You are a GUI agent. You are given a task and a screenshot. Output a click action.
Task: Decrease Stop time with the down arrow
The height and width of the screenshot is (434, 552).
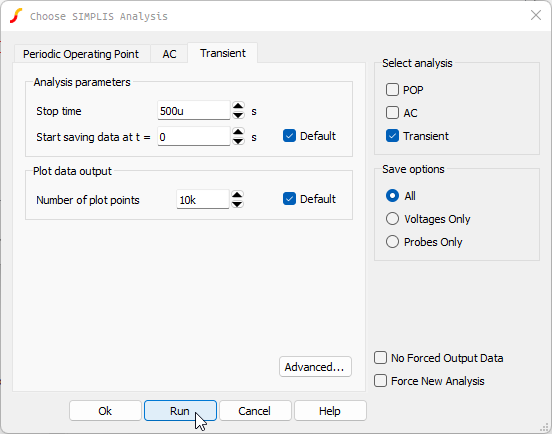click(x=238, y=115)
